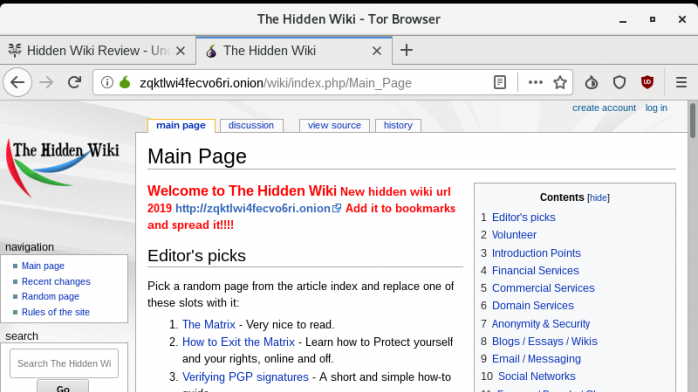Open The Matrix article link
This screenshot has height=392, width=698.
click(208, 324)
